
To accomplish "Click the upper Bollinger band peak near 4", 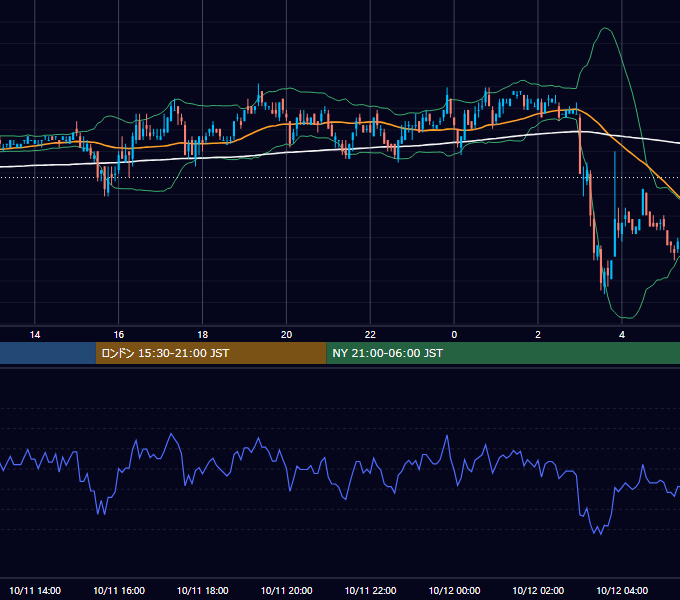I will coord(605,29).
